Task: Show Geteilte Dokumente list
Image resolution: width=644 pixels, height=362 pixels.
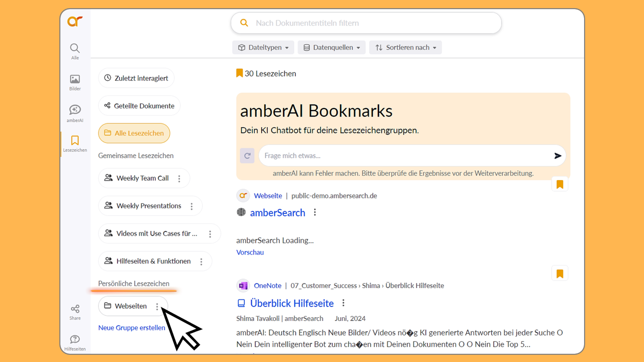Action: [140, 106]
